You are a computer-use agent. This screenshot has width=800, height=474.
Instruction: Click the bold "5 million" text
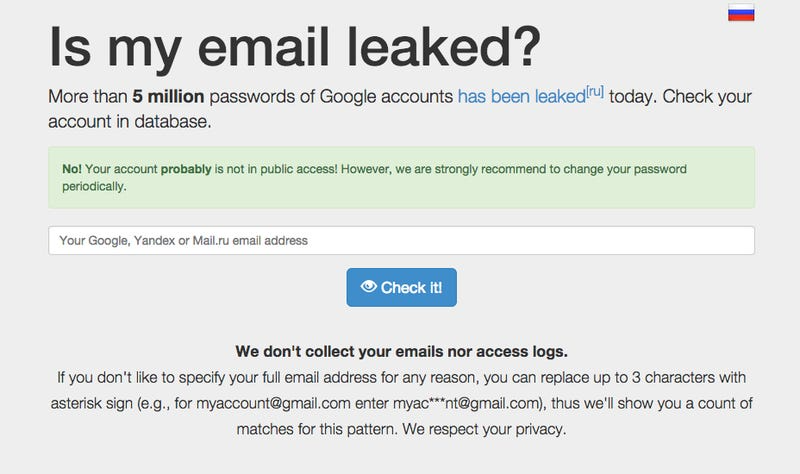coord(168,98)
